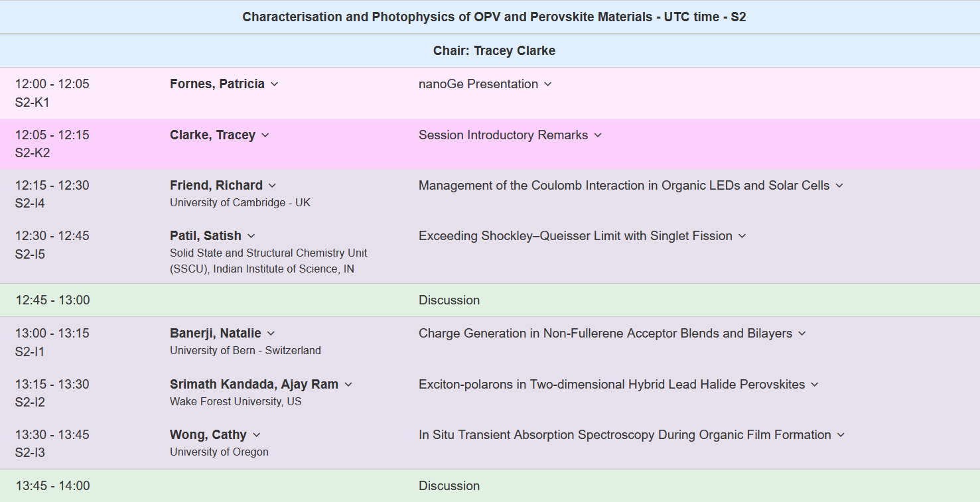Expand chevron next to Fornes, Patricia
The height and width of the screenshot is (502, 980).
coord(275,84)
